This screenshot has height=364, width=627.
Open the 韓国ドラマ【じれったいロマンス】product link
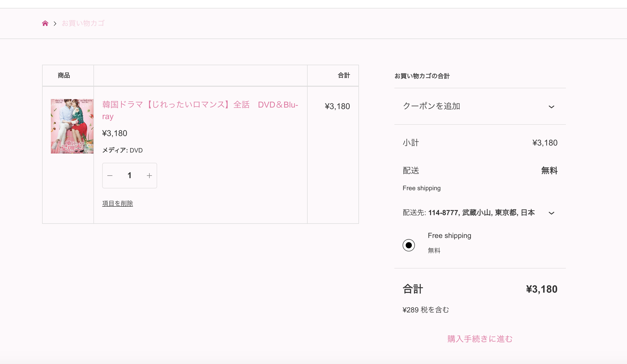[200, 110]
